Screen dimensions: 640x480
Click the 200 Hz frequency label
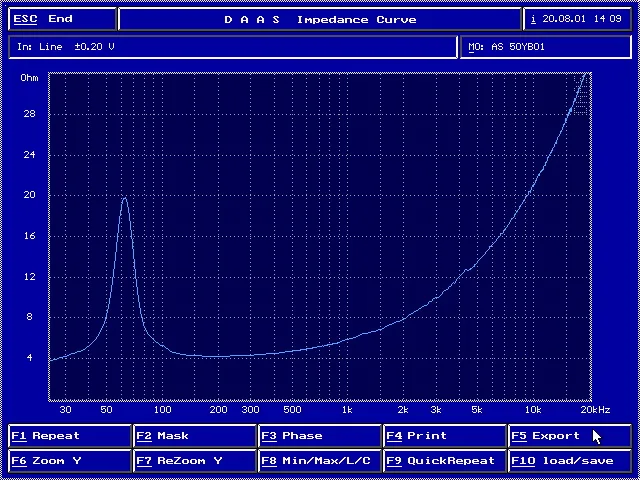[219, 409]
